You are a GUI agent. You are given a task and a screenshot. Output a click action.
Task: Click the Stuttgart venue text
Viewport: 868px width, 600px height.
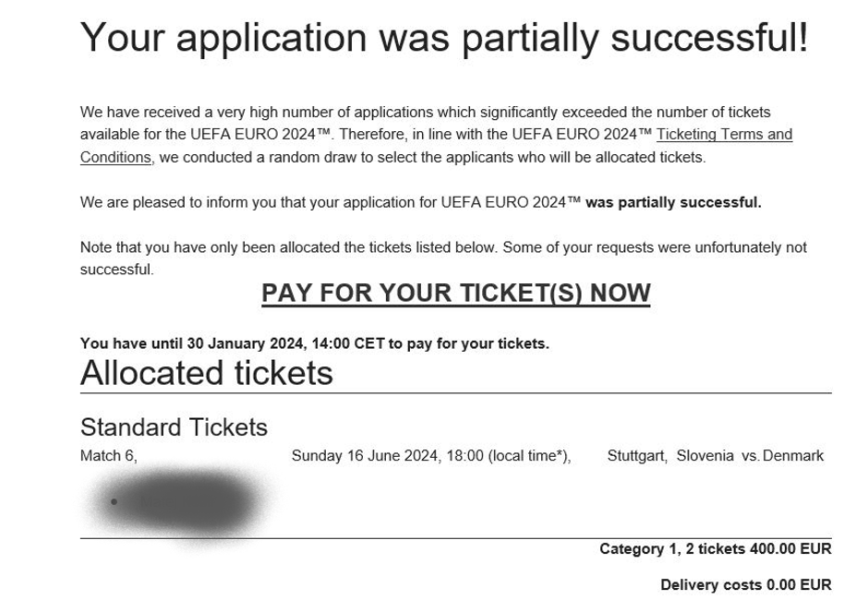(x=636, y=456)
